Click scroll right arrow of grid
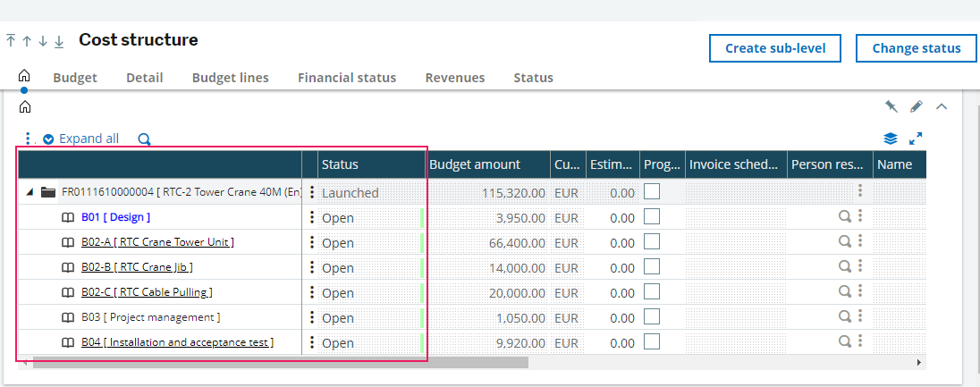Viewport: 980px width, 387px height. [x=919, y=362]
